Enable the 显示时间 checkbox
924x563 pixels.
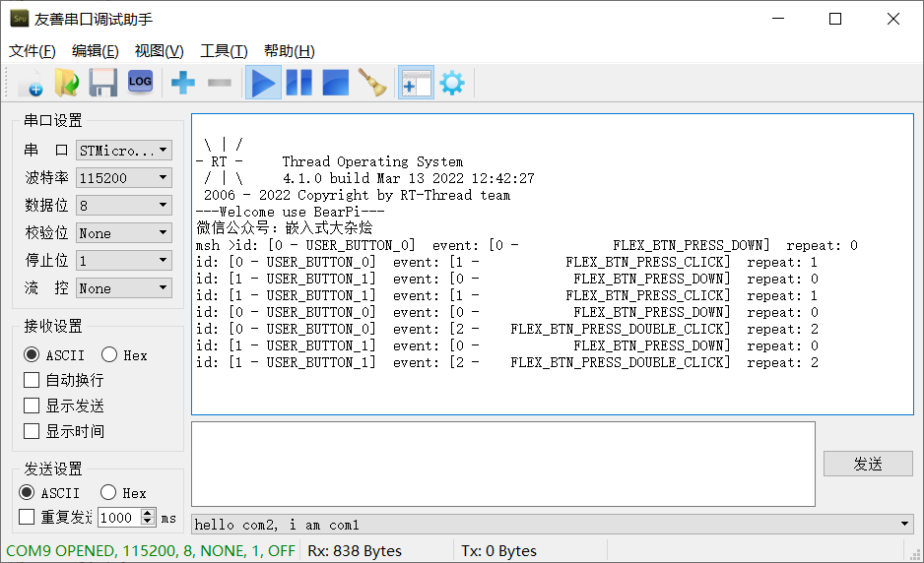(x=32, y=431)
